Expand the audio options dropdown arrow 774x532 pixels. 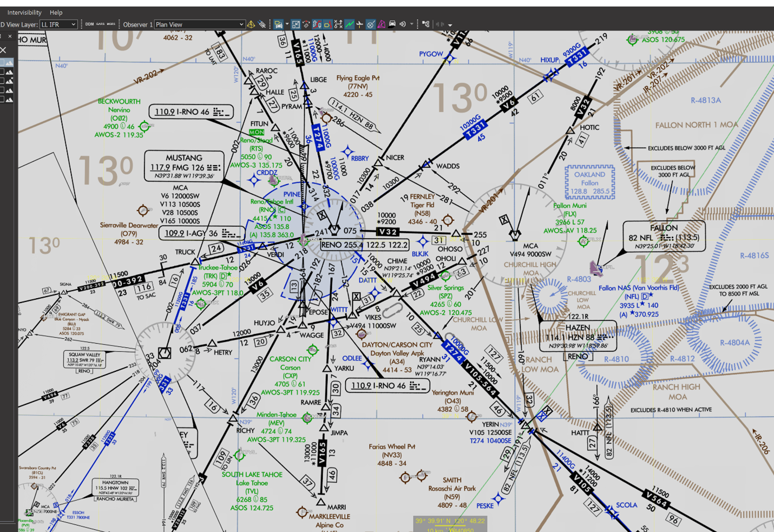coord(412,24)
